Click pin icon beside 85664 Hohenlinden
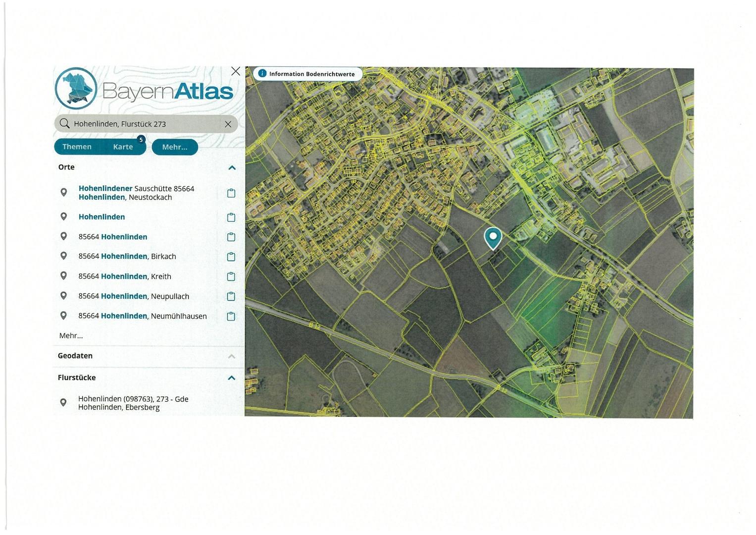Viewport: 756px width, 535px height. coord(63,236)
